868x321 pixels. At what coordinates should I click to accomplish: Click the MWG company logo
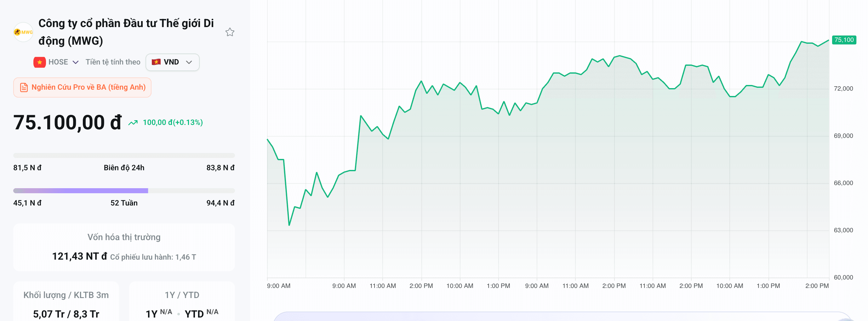23,32
